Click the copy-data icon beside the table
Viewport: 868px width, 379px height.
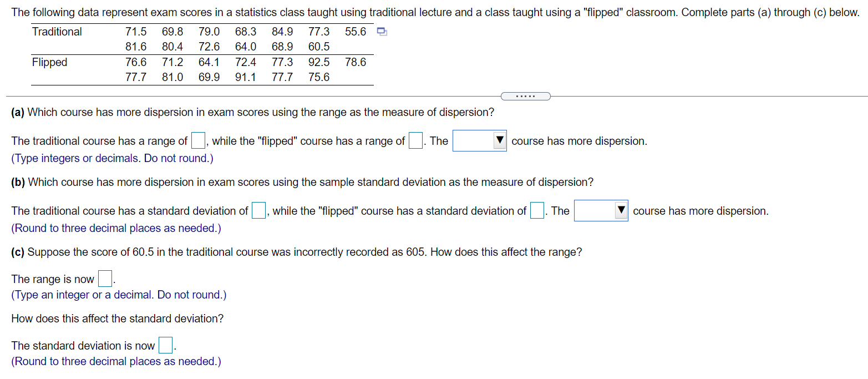(381, 32)
